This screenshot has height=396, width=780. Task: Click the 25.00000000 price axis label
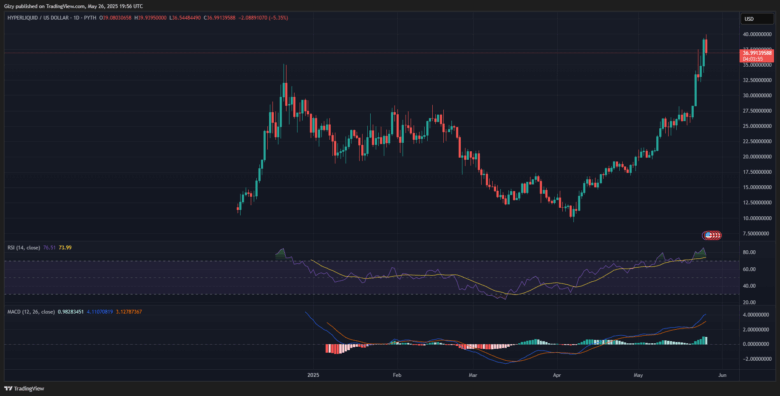click(757, 126)
